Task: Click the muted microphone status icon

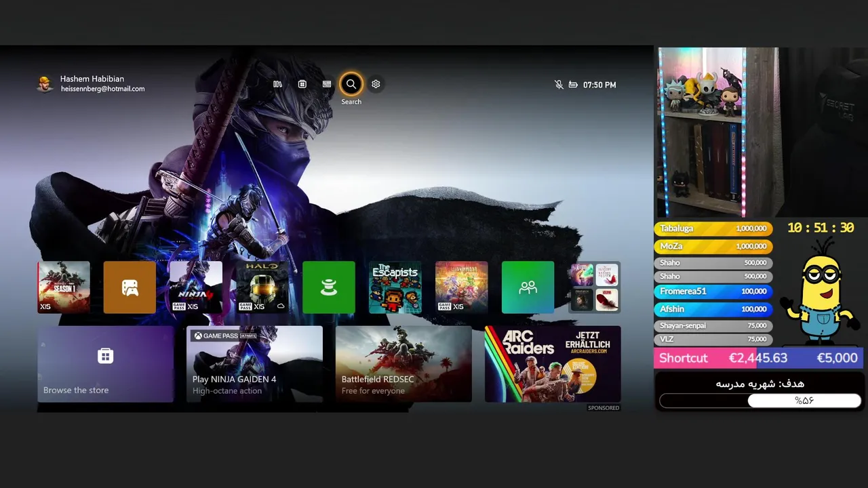Action: point(559,85)
